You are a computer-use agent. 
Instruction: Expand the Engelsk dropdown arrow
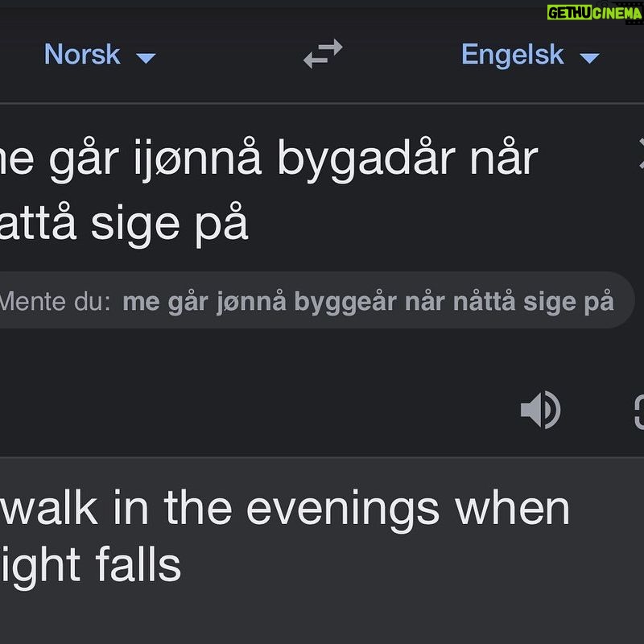point(589,57)
